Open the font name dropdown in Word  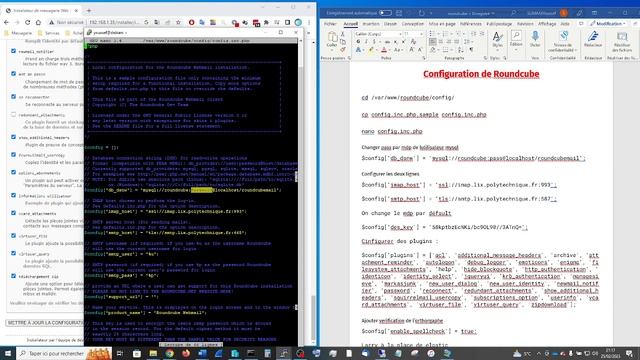pos(400,34)
